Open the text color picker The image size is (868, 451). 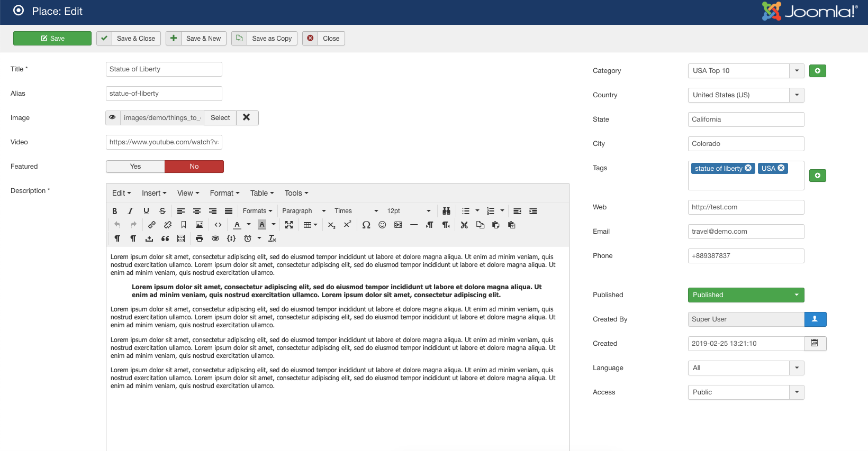coord(248,225)
